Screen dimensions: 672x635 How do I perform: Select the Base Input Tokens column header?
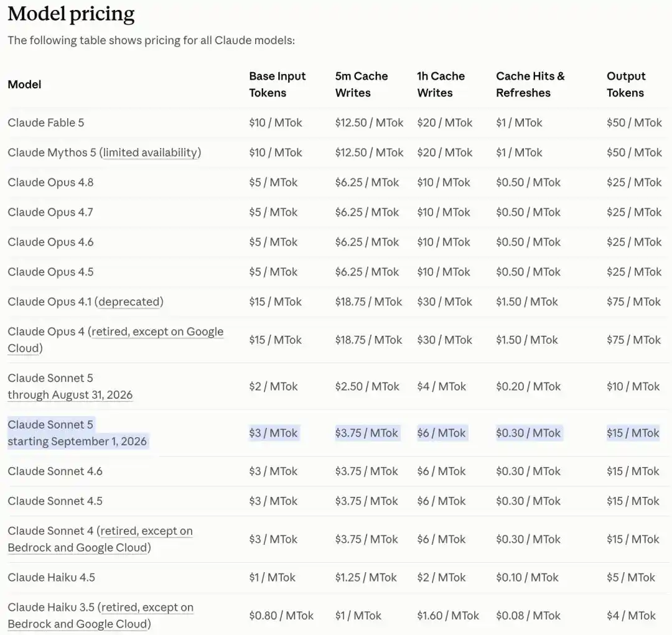pyautogui.click(x=278, y=85)
